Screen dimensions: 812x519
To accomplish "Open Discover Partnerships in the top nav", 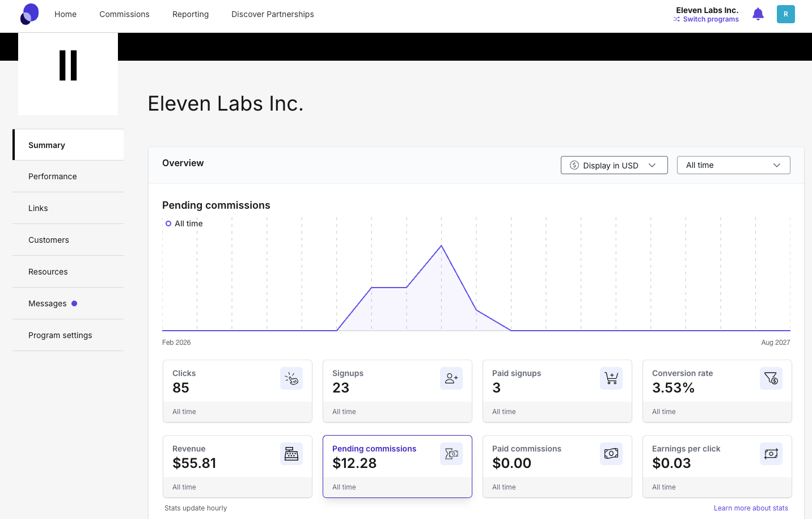I will coord(273,14).
